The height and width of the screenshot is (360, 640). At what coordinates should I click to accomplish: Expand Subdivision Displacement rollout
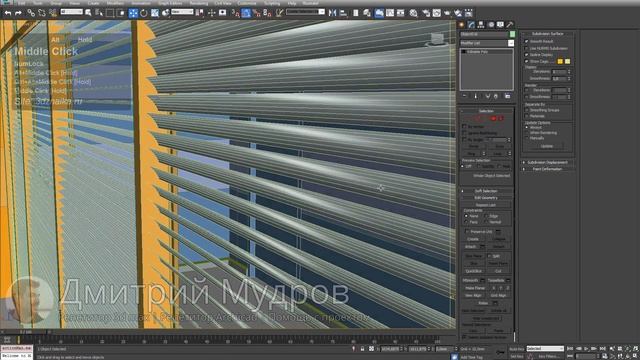click(x=547, y=162)
